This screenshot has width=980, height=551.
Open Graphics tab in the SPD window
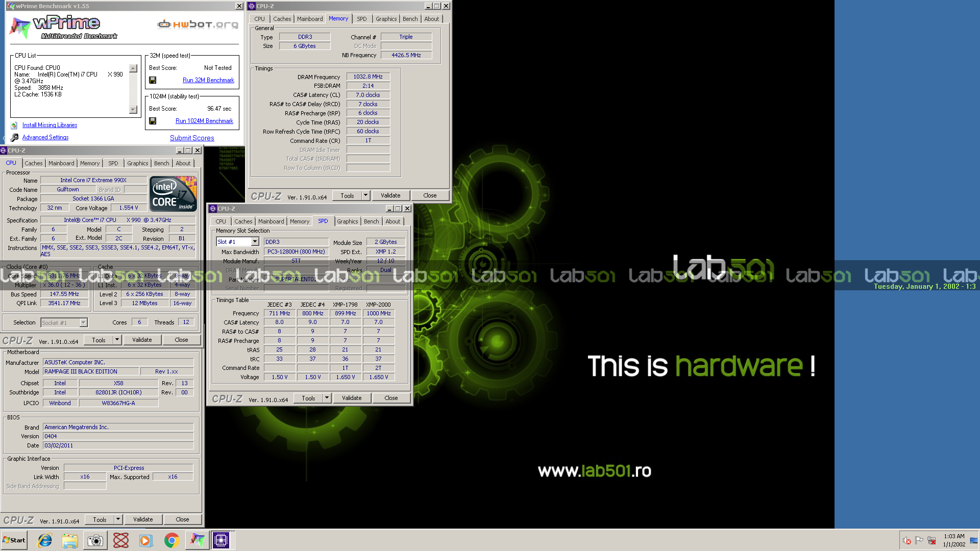click(347, 221)
